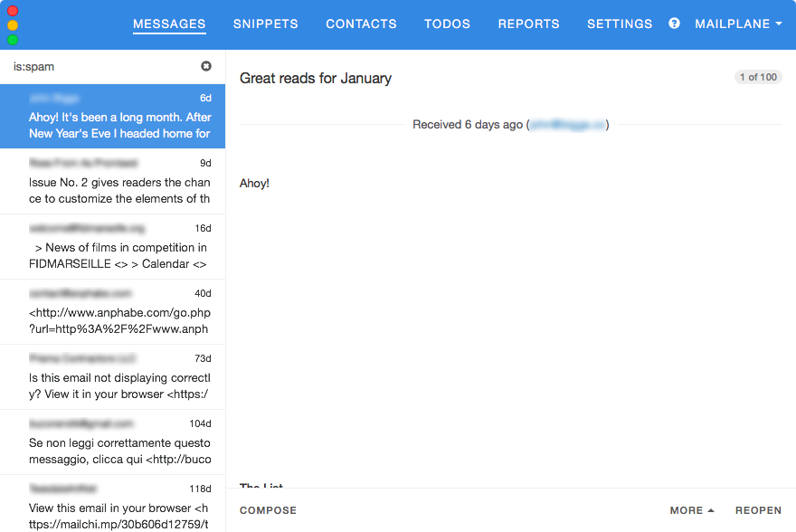Open the help question mark icon
Viewport: 796px width, 532px height.
(x=674, y=24)
